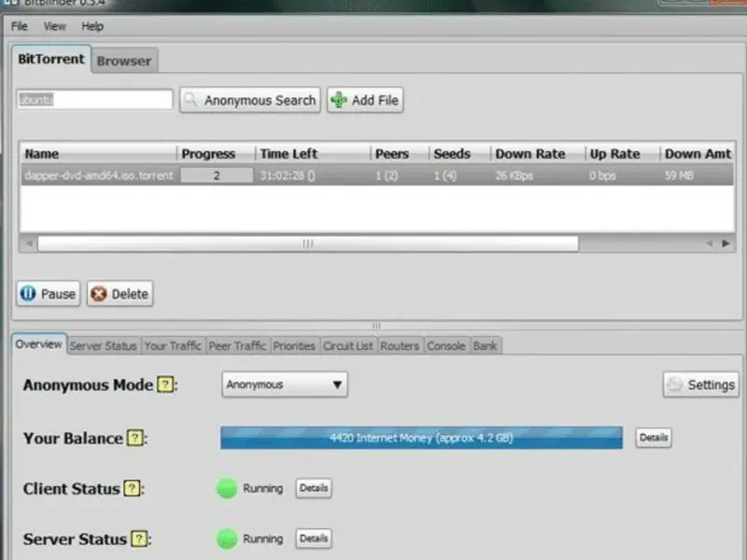The image size is (747, 560).
Task: Open the Help menu
Action: pyautogui.click(x=92, y=26)
